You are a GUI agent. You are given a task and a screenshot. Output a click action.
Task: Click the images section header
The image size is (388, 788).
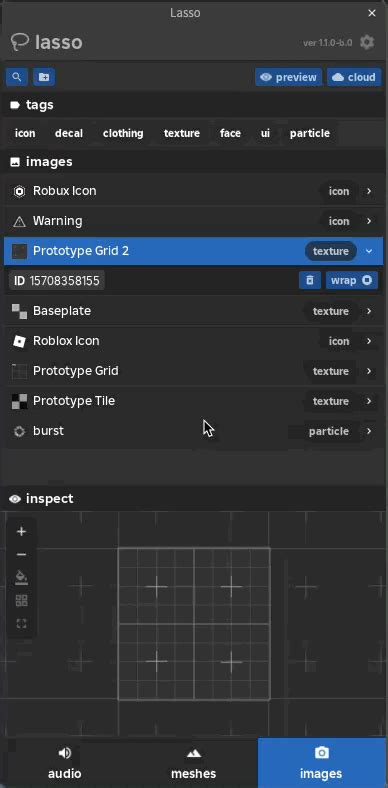pyautogui.click(x=194, y=162)
